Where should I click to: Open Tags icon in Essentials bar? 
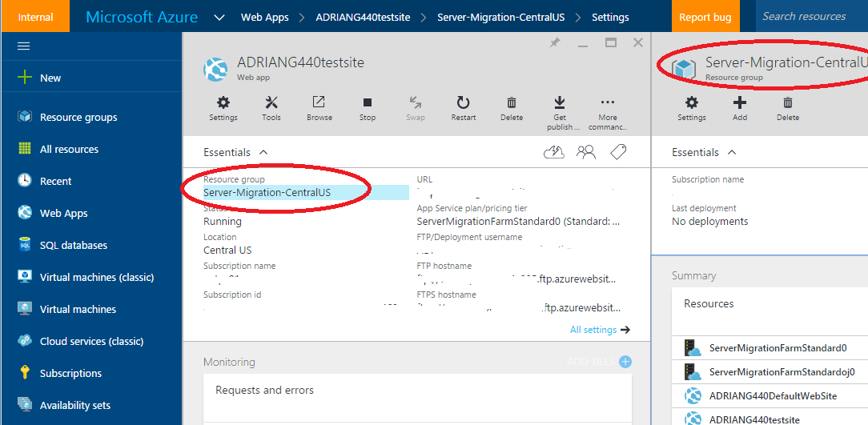click(618, 152)
